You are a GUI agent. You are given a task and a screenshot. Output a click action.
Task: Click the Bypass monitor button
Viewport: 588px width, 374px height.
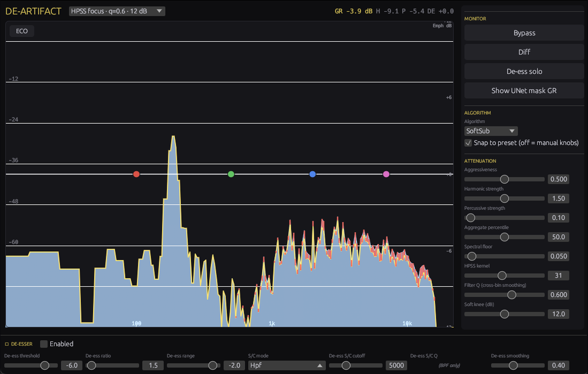click(x=524, y=33)
